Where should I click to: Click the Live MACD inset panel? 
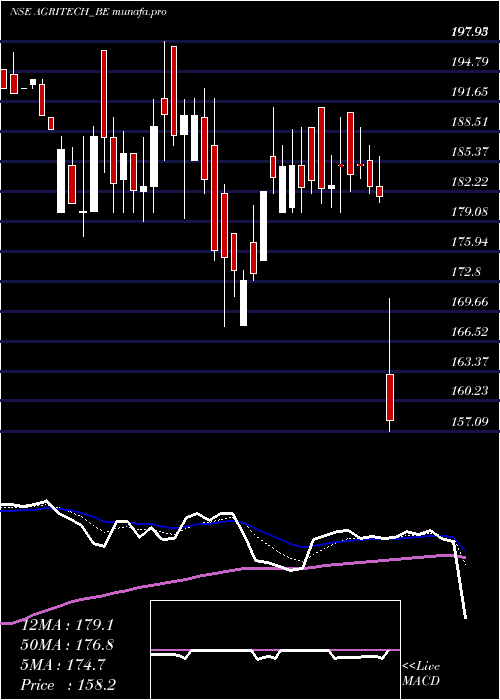pyautogui.click(x=275, y=650)
